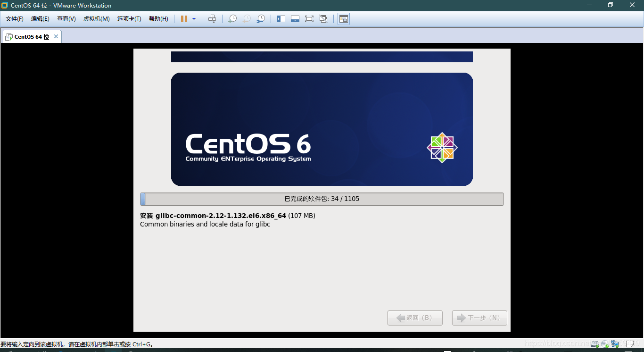Click the package installation progress bar
The height and width of the screenshot is (352, 644).
322,199
